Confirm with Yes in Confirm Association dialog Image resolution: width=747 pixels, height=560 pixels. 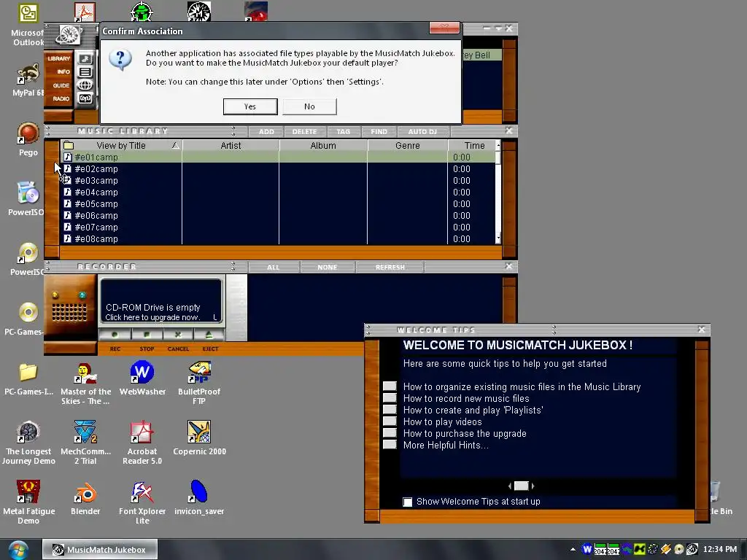pos(250,106)
